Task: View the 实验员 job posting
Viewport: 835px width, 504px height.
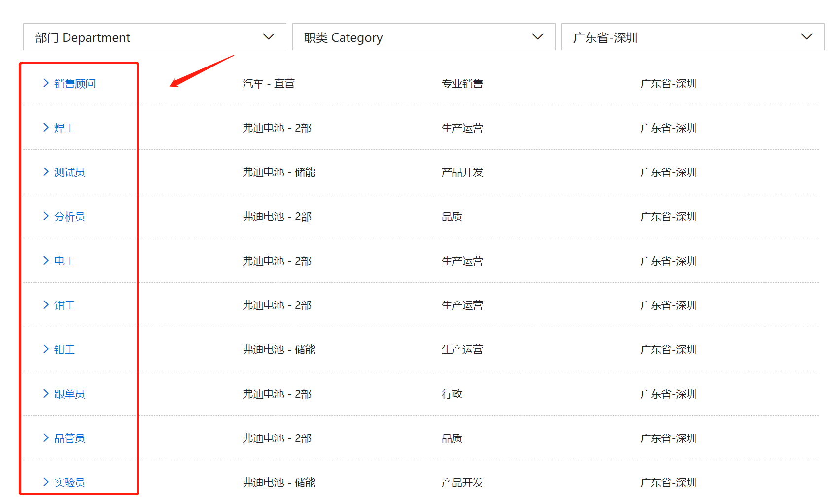Action: [70, 483]
